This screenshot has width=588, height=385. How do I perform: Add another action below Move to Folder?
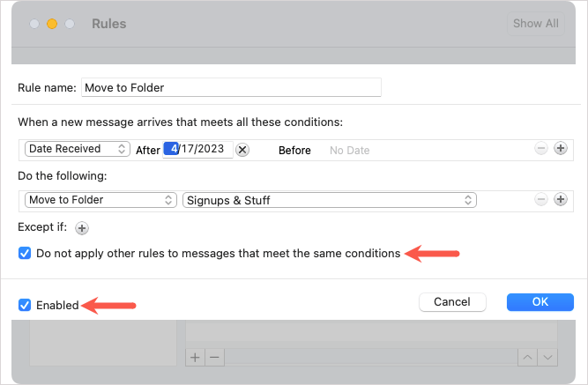tap(560, 200)
